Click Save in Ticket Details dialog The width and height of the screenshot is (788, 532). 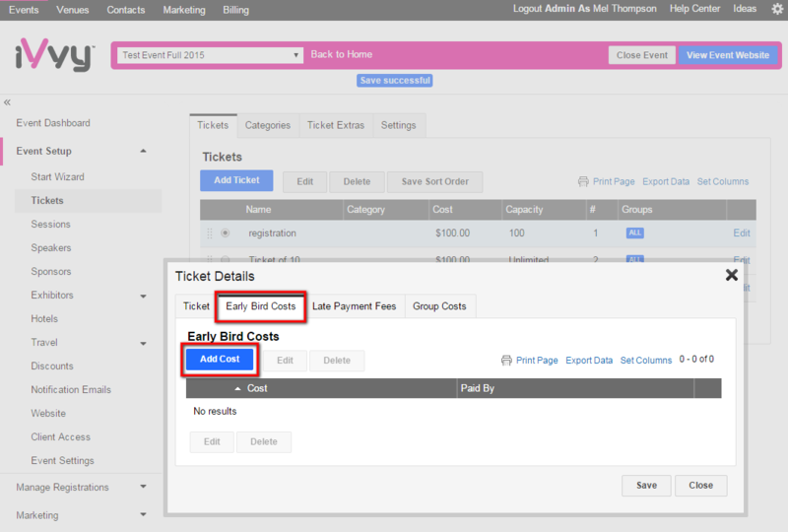point(646,486)
